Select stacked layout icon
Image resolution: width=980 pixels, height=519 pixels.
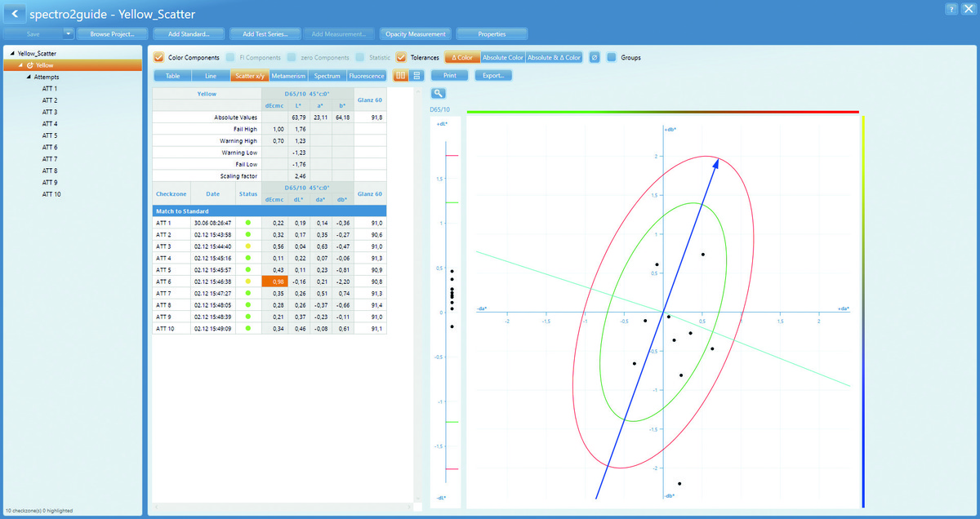416,76
